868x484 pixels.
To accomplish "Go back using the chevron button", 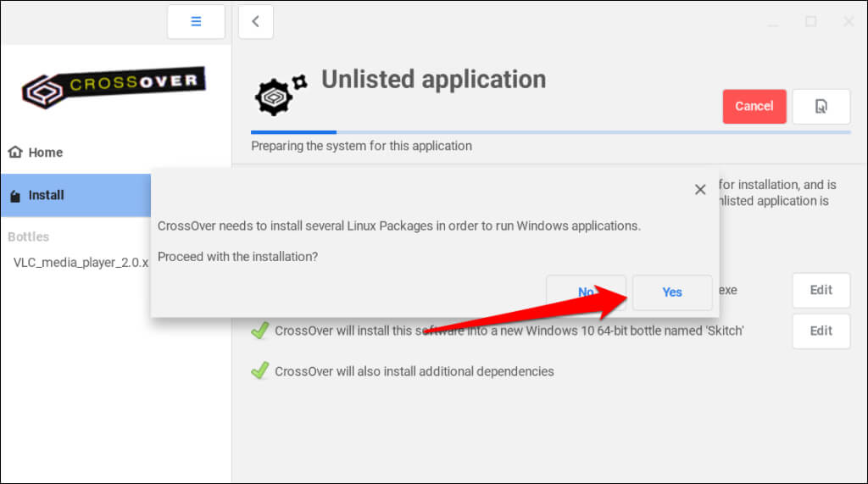I will coord(255,22).
